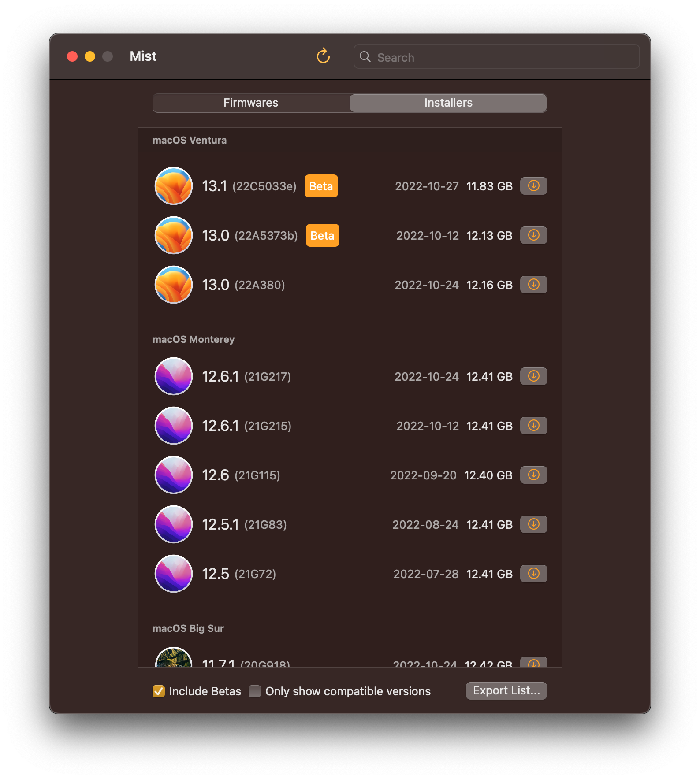
Task: Select the Installers tab
Action: [448, 103]
